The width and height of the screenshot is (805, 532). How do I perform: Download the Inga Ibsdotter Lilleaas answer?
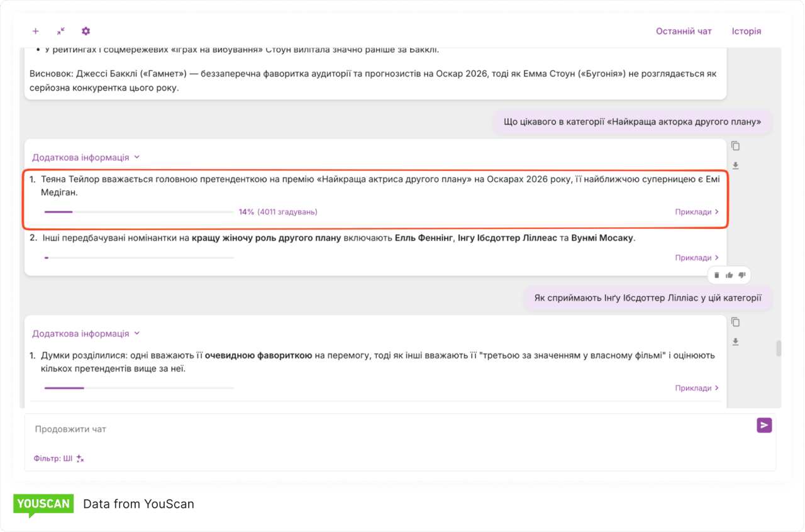(x=735, y=342)
